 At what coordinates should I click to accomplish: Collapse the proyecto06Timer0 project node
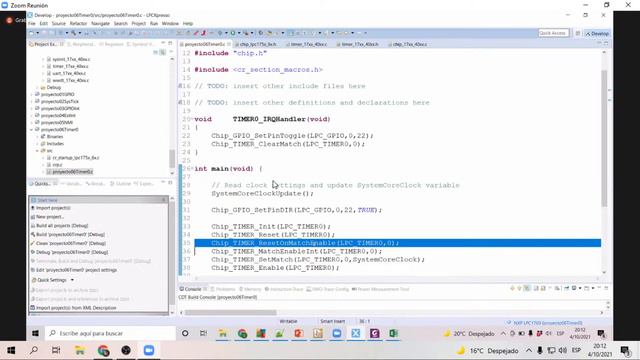click(32, 129)
